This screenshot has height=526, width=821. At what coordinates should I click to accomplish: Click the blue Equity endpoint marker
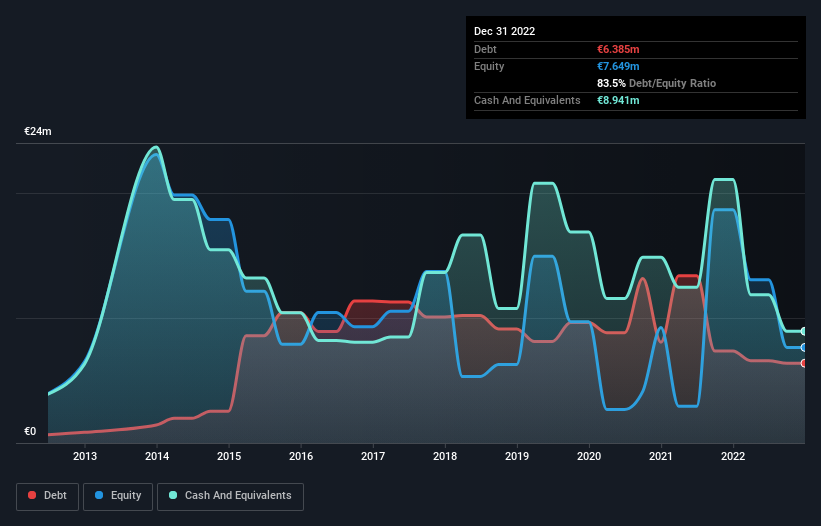click(x=804, y=348)
